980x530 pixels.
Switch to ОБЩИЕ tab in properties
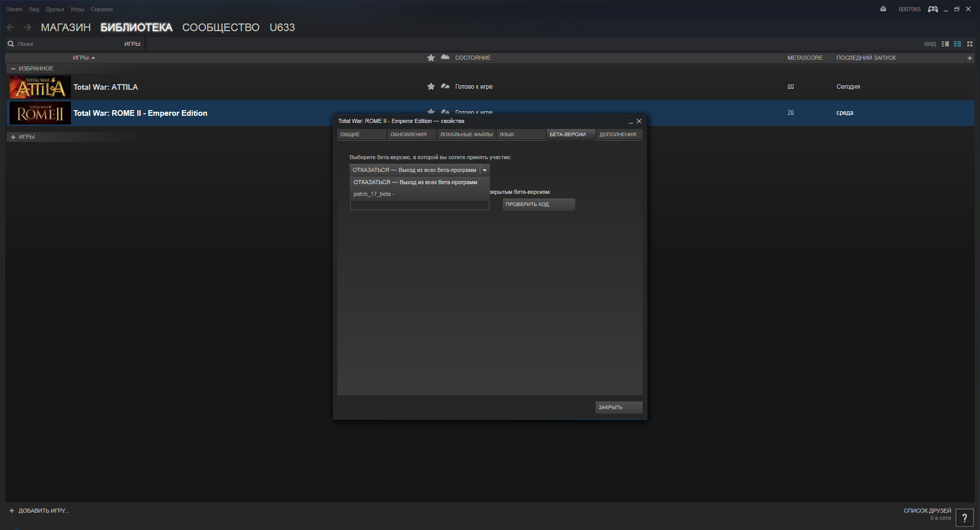click(x=362, y=135)
